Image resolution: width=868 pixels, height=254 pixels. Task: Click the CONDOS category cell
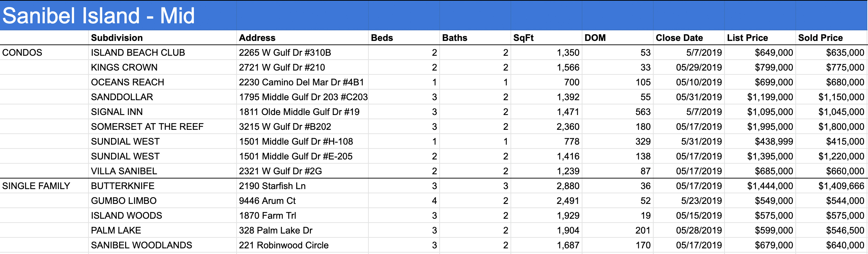point(44,53)
